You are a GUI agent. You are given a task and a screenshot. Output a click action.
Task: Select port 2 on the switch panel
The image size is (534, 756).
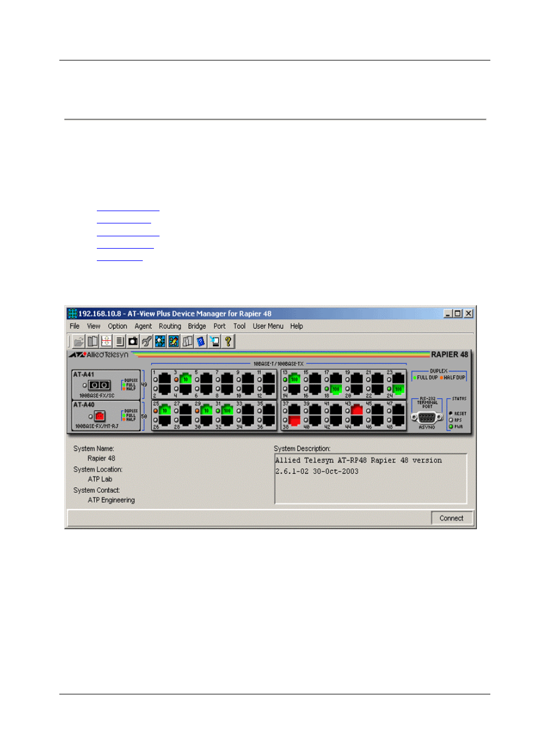165,389
